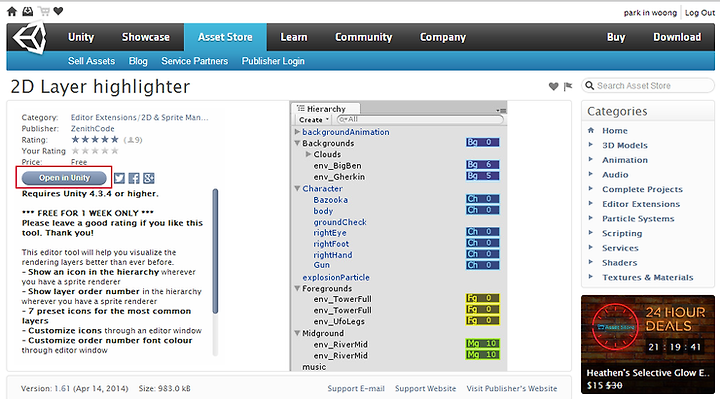Collapse the Midground tree node
The image size is (720, 399).
(x=297, y=333)
